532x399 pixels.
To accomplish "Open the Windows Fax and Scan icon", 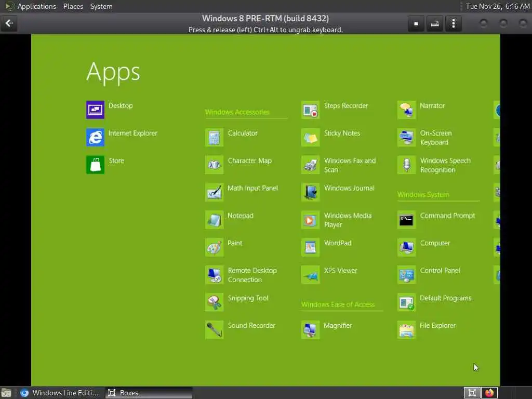I will tap(310, 165).
